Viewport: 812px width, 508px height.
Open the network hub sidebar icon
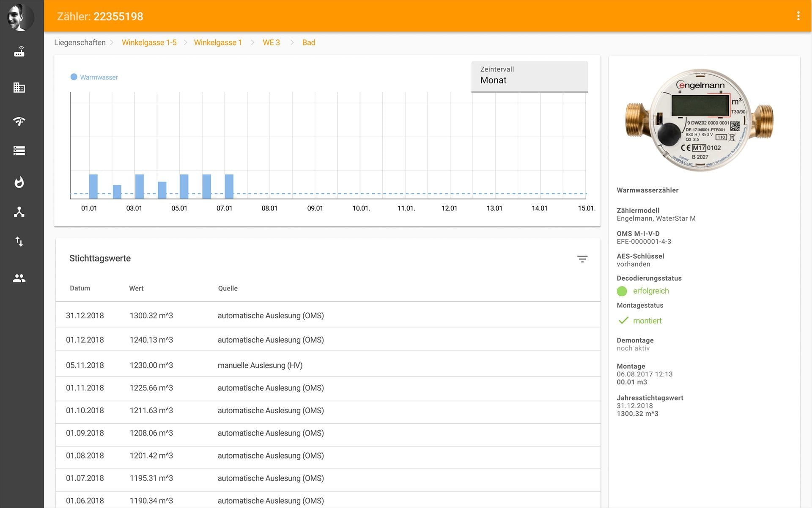coord(19,212)
